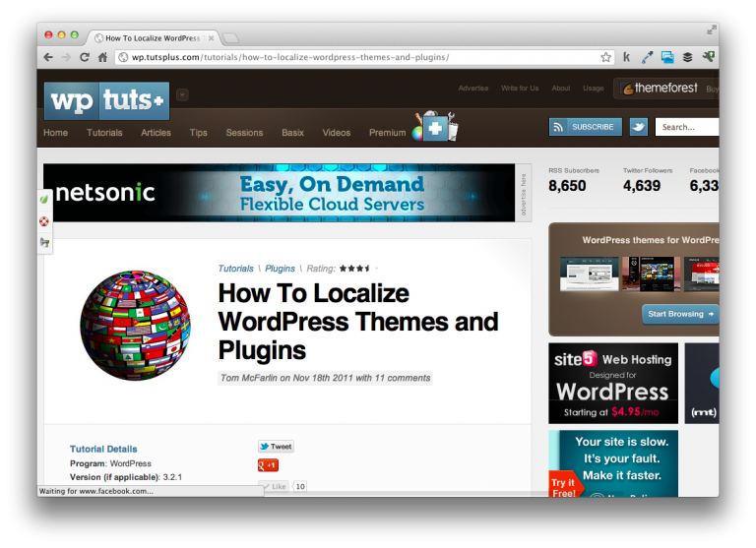This screenshot has height=548, width=756.
Task: Activate the eyedropper extension icon
Action: 647,57
